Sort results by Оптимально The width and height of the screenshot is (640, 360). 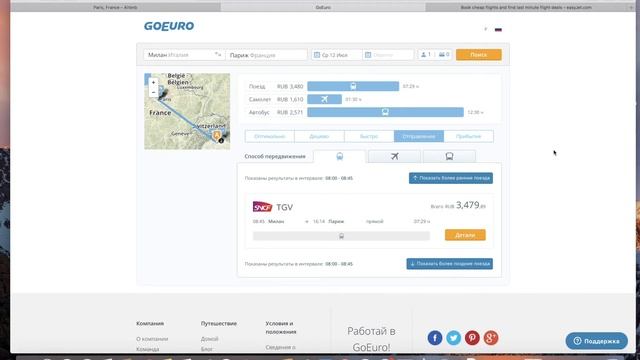point(269,136)
